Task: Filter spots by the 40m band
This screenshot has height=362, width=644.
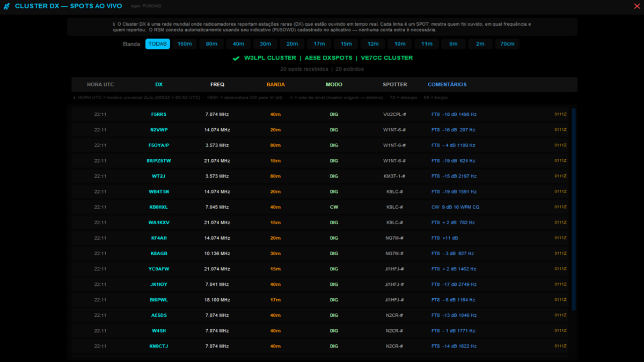Action: [x=238, y=44]
